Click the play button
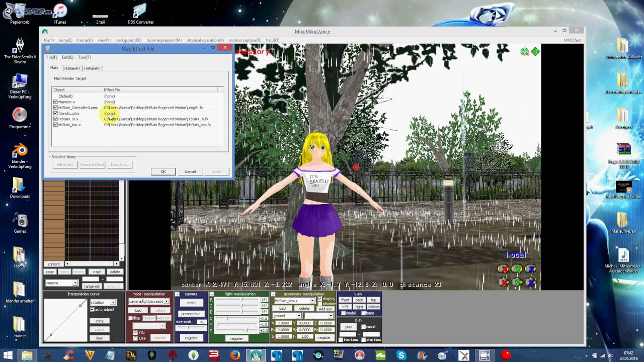The image size is (644, 362). tap(349, 327)
